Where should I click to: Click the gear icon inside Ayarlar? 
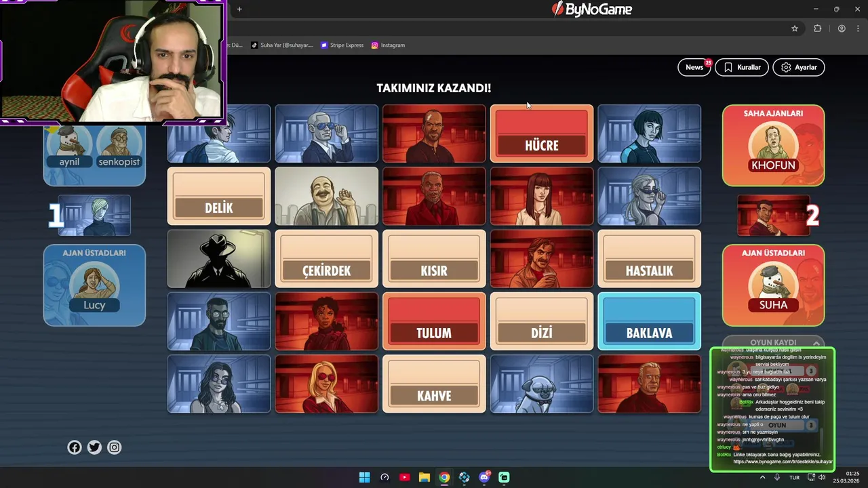786,67
